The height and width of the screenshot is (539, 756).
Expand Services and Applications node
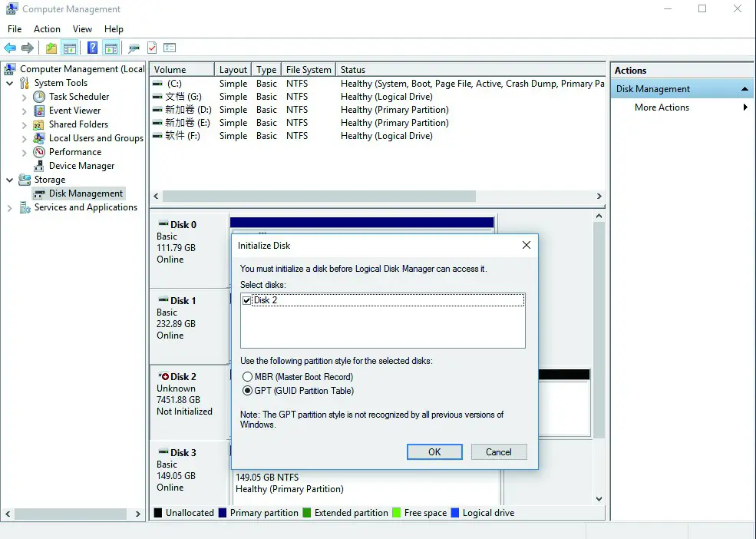pos(10,208)
